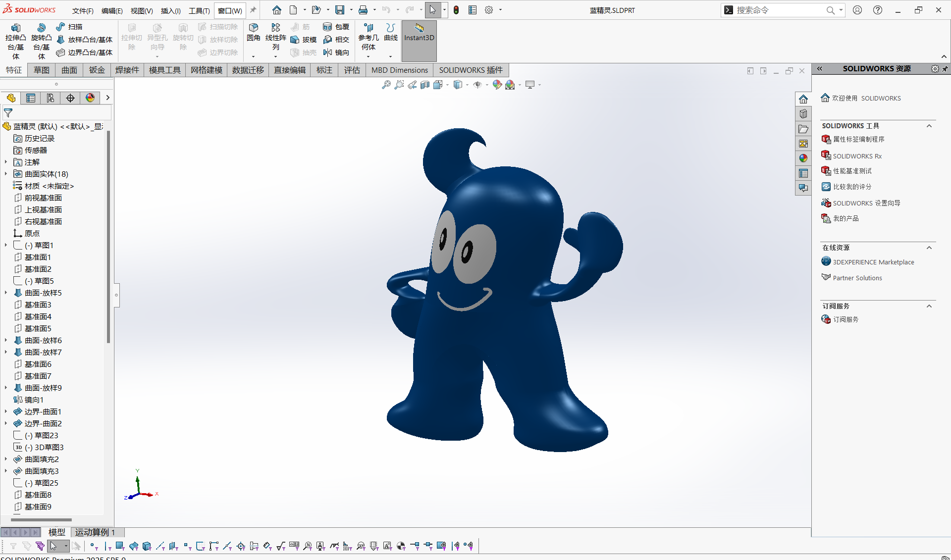Screen dimensions: 951x560
Task: Click the Section View icon in view toolbar
Action: (425, 85)
